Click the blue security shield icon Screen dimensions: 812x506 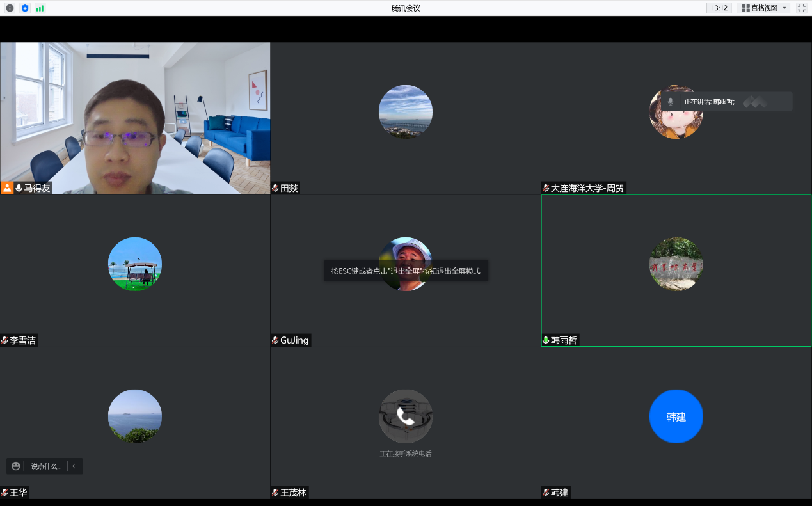[25, 8]
